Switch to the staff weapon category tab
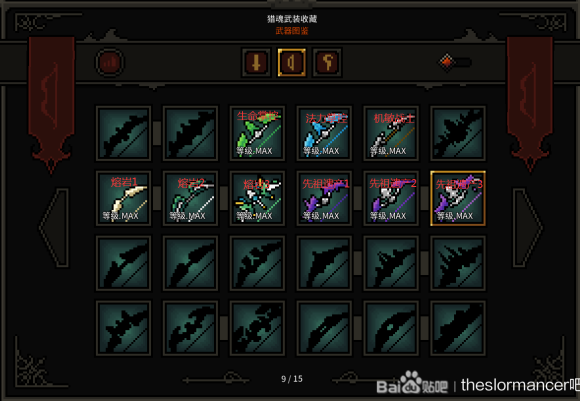 [x=327, y=62]
